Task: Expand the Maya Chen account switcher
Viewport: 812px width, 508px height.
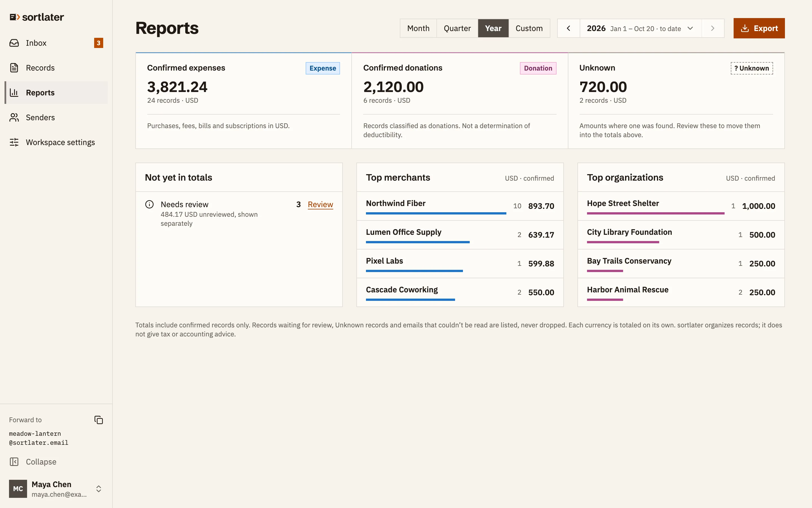Action: 99,489
